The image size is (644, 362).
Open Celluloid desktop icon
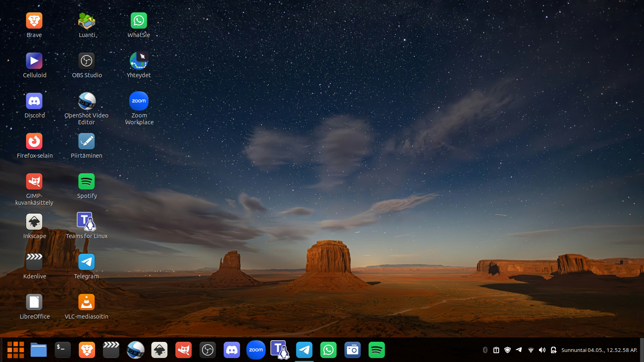coord(34,61)
